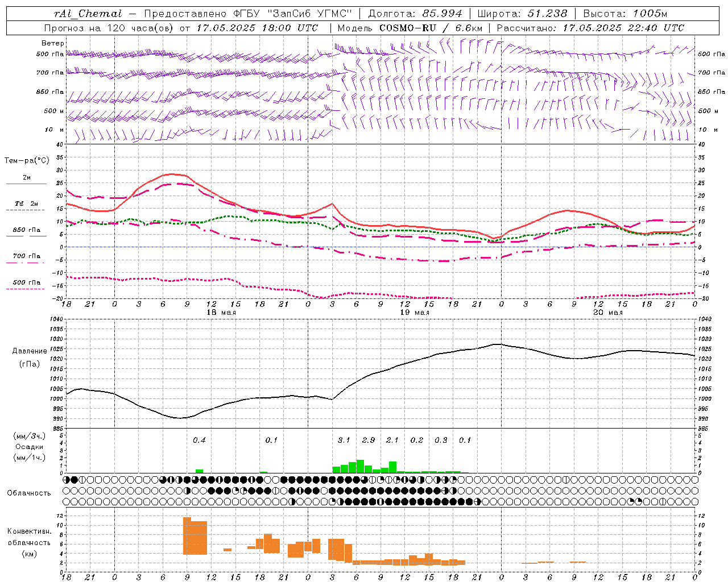The image size is (728, 582).
Task: Click the Давление (гПа) axis label
Action: (x=30, y=357)
